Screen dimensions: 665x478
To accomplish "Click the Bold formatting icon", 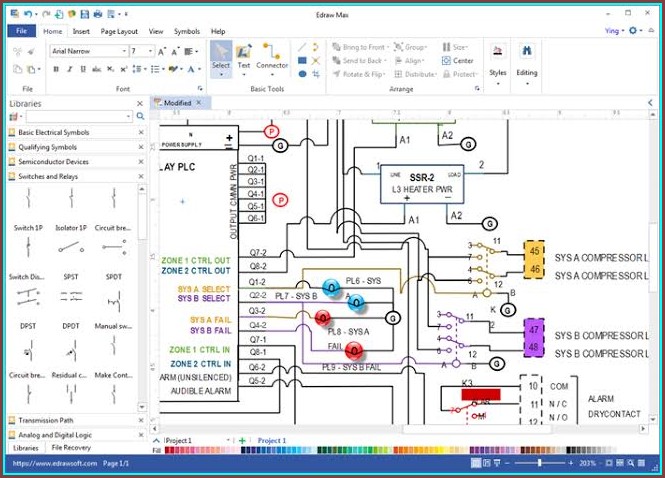I will (x=56, y=69).
